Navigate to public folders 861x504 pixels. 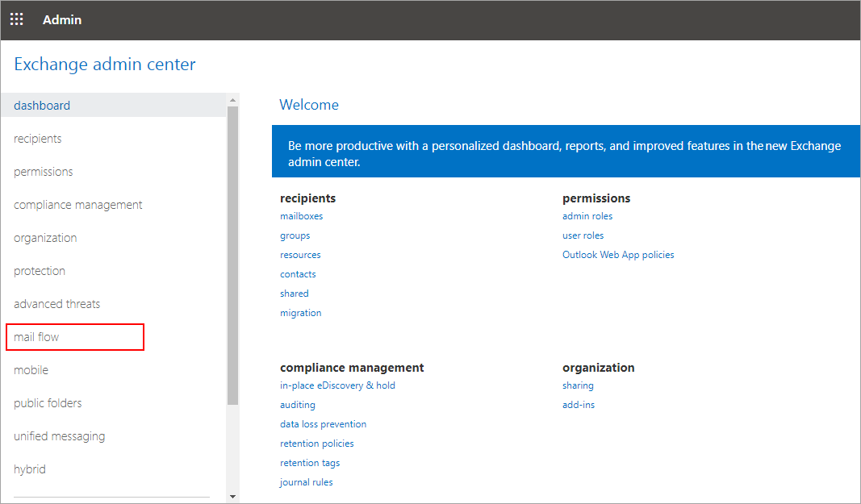[48, 403]
